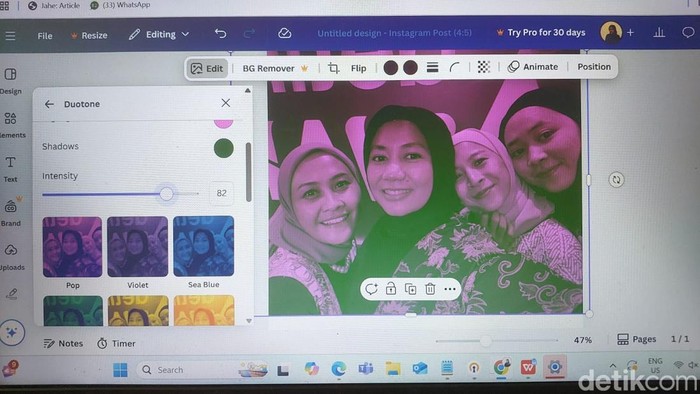The width and height of the screenshot is (700, 394).
Task: Check cloud save status icon
Action: pos(284,33)
